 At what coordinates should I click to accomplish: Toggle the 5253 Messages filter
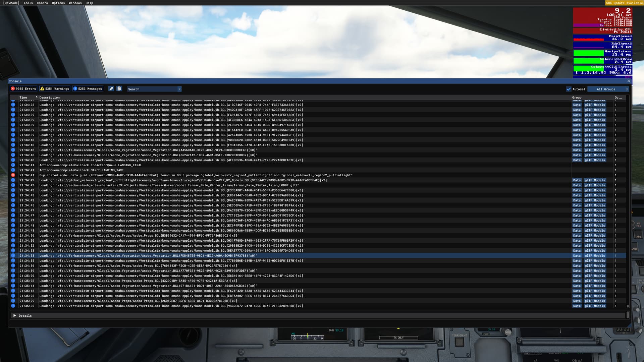pyautogui.click(x=88, y=89)
